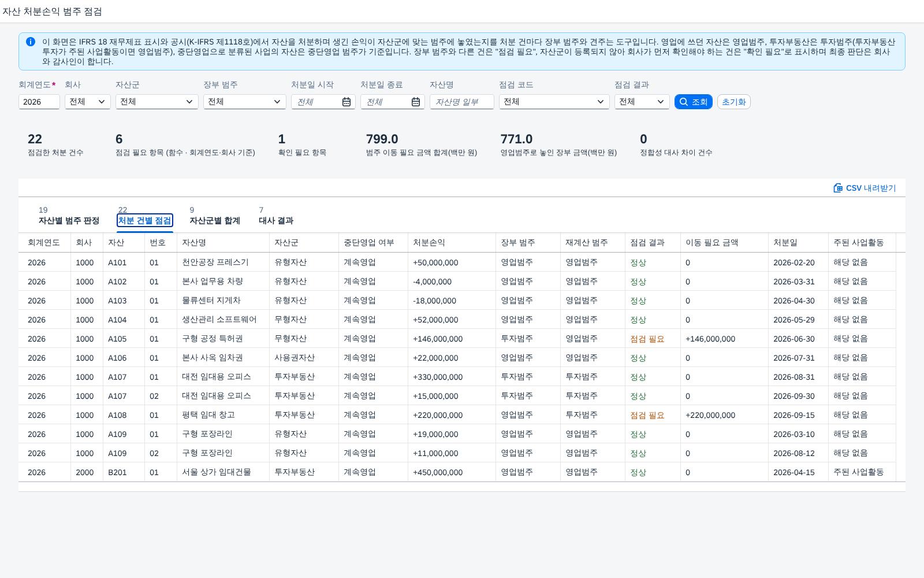924x578 pixels.
Task: Click the 회계연도 input field
Action: [39, 102]
